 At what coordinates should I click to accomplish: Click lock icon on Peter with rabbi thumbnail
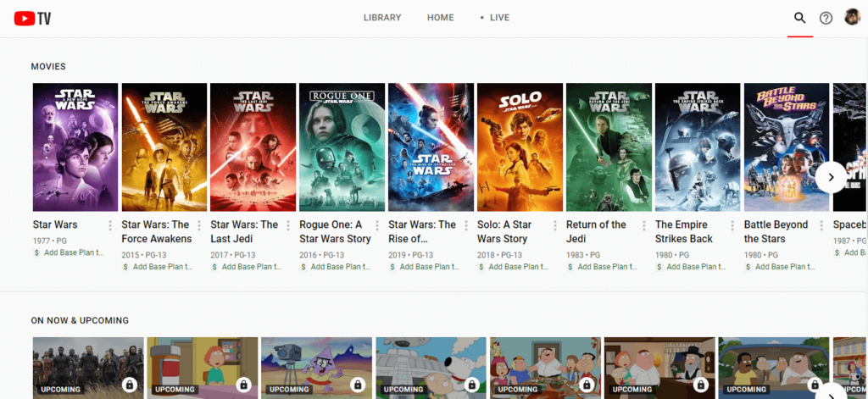(x=700, y=384)
